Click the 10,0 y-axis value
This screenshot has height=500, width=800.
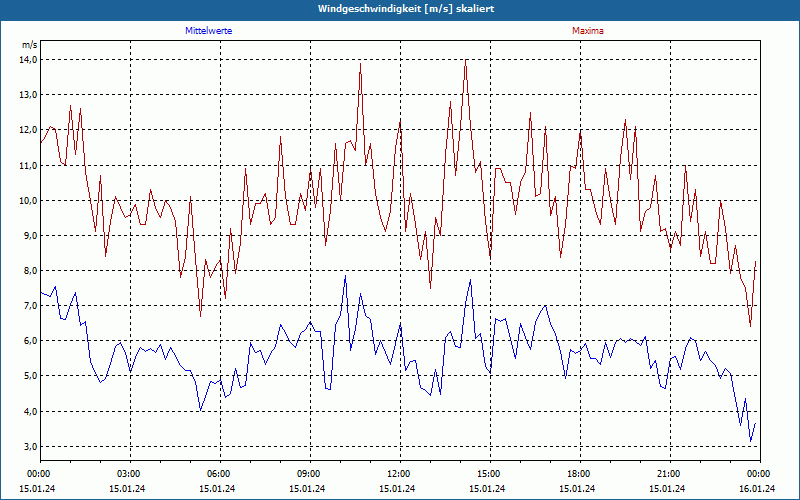pyautogui.click(x=29, y=201)
